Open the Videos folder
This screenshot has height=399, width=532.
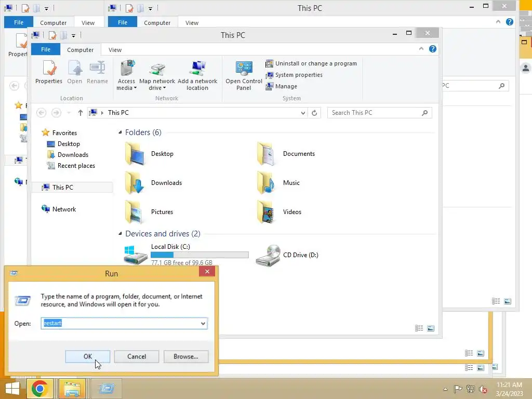coord(279,212)
